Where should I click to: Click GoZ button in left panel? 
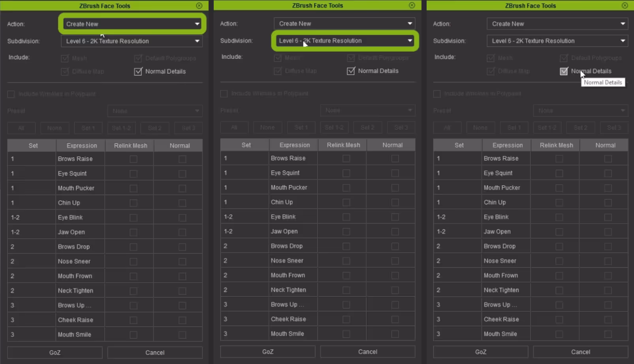pos(55,353)
